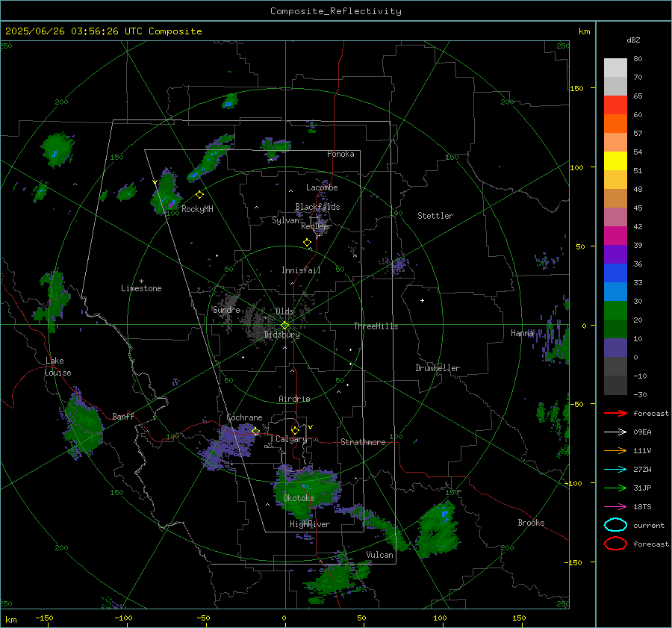
Task: Click the Brooks map label
Action: pyautogui.click(x=531, y=523)
